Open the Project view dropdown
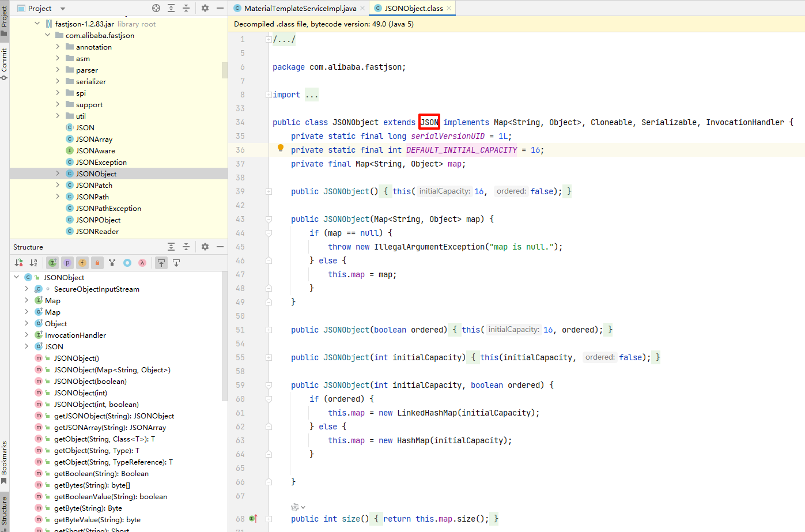The height and width of the screenshot is (532, 805). coord(62,9)
